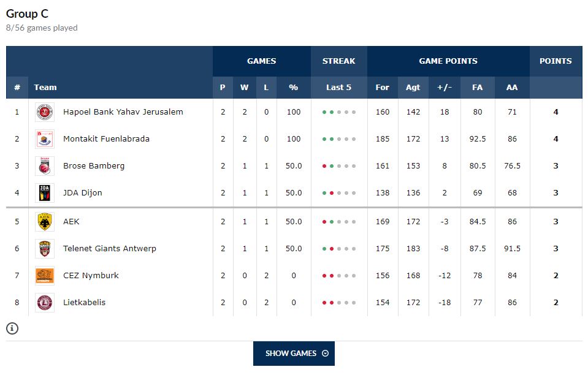Open the Telenet Giants Antwerp team link
This screenshot has width=588, height=375.
coord(109,249)
